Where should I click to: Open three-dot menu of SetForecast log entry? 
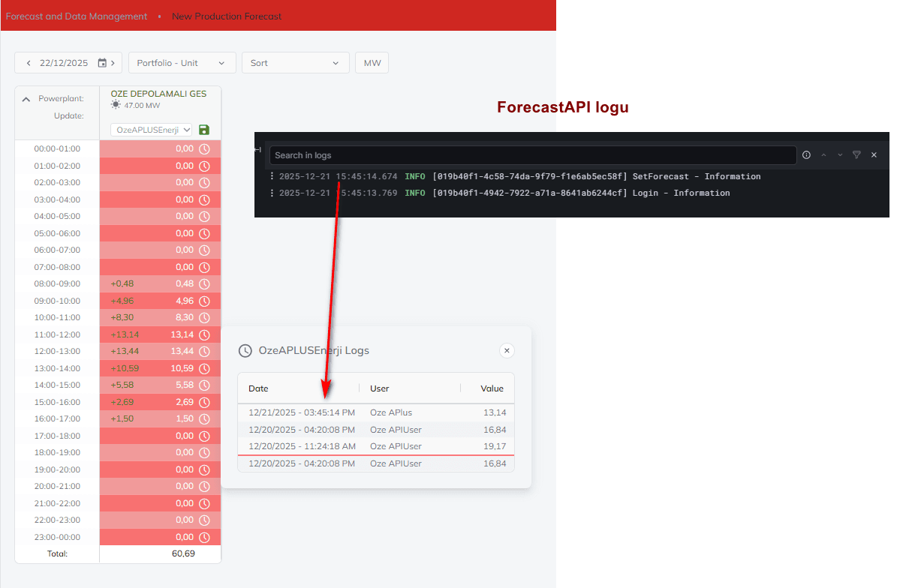272,176
